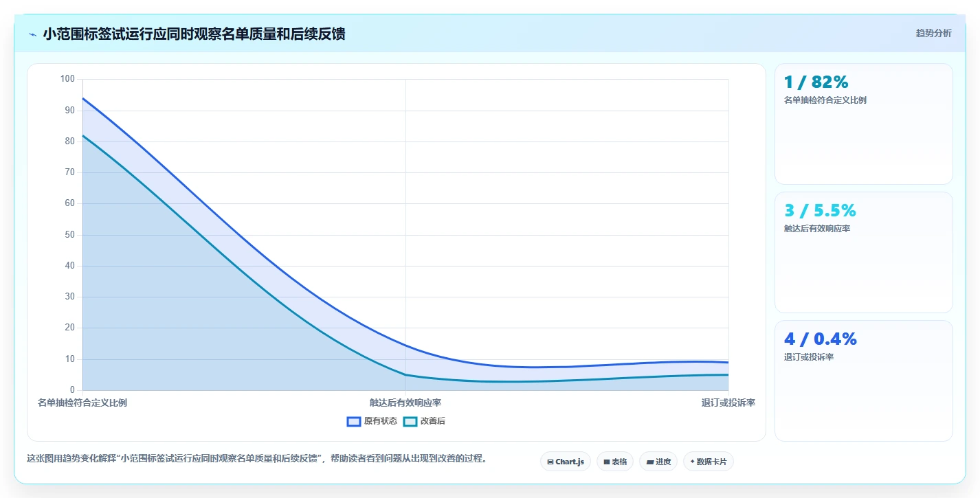Select the 进度 tag button
Viewport: 980px width, 498px height.
point(658,462)
